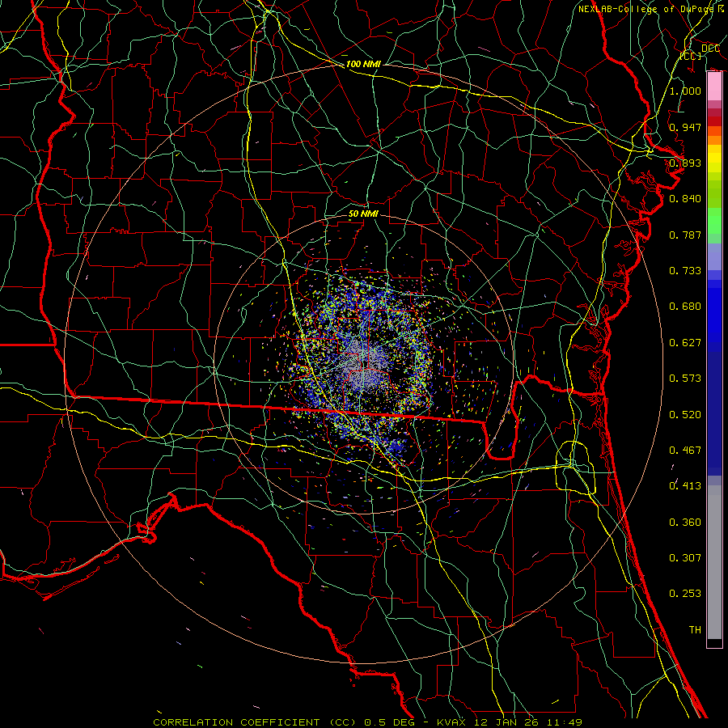
Task: Click the 0.573 legend value
Action: (x=685, y=379)
